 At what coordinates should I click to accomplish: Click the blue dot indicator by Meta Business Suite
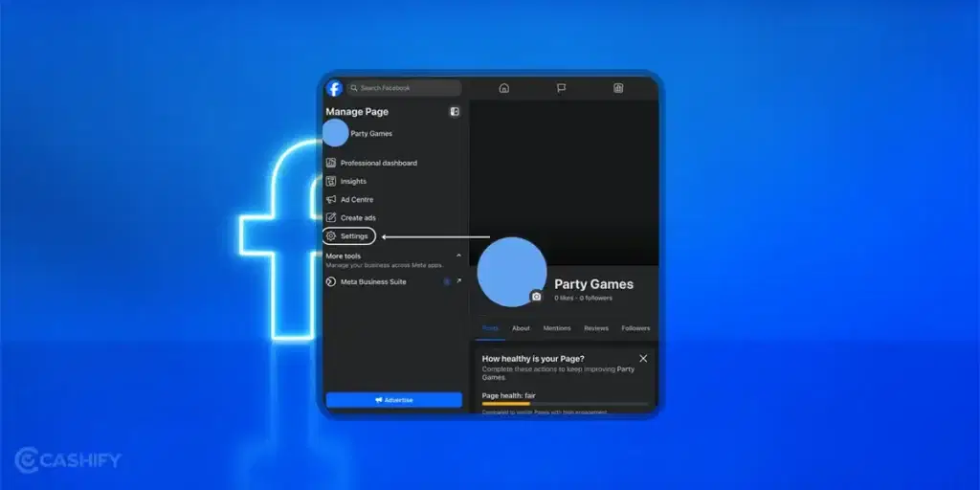coord(447,282)
